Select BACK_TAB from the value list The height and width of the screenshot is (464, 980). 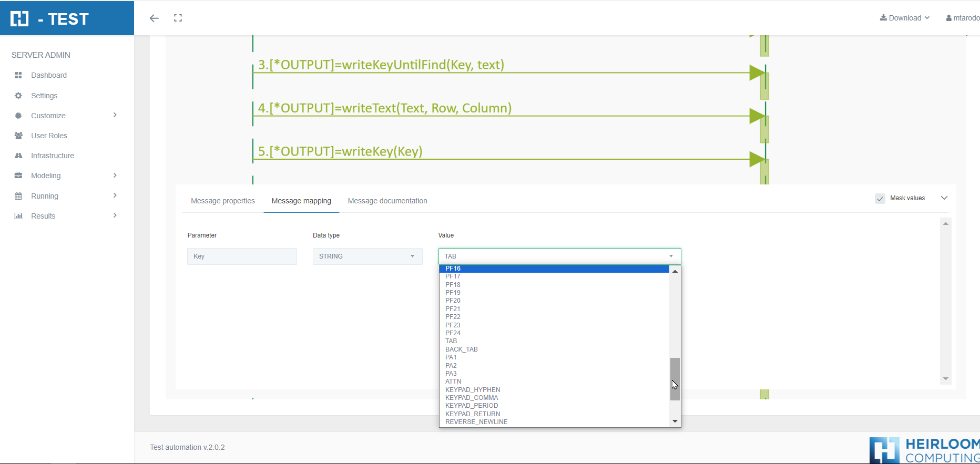[461, 349]
